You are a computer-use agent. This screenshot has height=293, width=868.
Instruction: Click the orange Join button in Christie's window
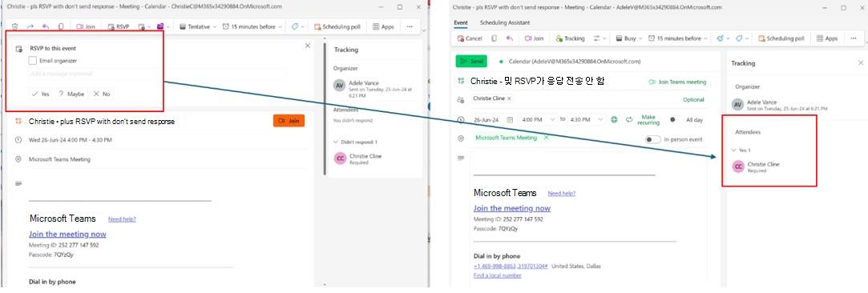pos(289,121)
